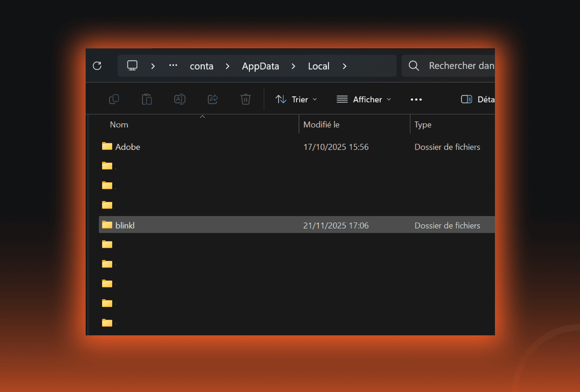Sort by the Modifié le column
Image resolution: width=580 pixels, height=392 pixels.
point(321,125)
